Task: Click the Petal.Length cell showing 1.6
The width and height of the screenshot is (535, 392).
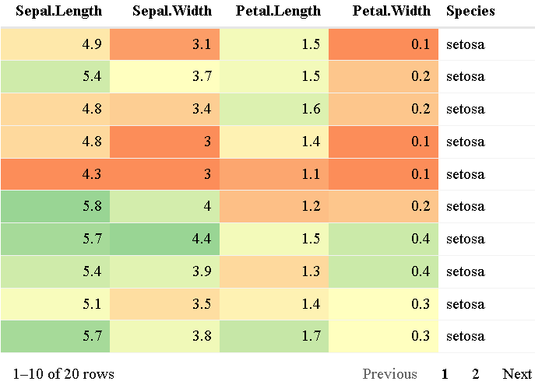Action: coord(274,109)
